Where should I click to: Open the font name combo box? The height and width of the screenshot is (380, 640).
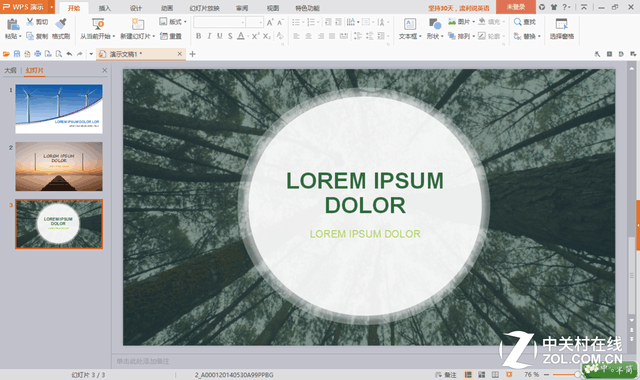[x=220, y=22]
